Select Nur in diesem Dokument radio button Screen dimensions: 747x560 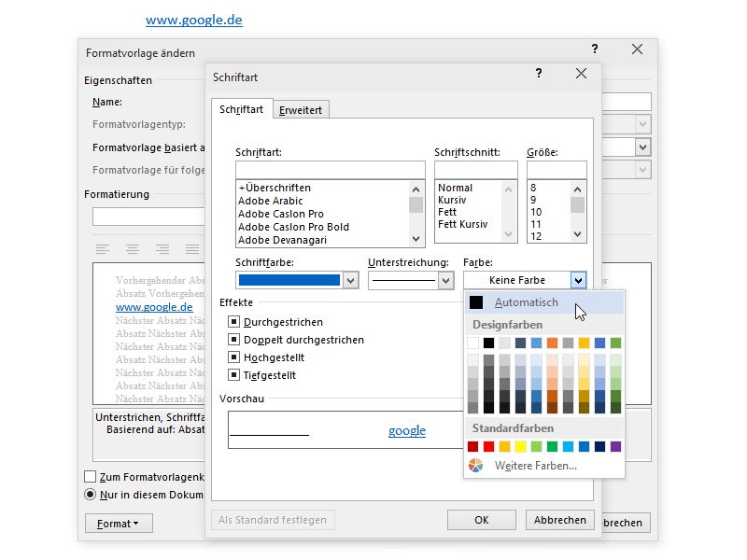coord(90,495)
